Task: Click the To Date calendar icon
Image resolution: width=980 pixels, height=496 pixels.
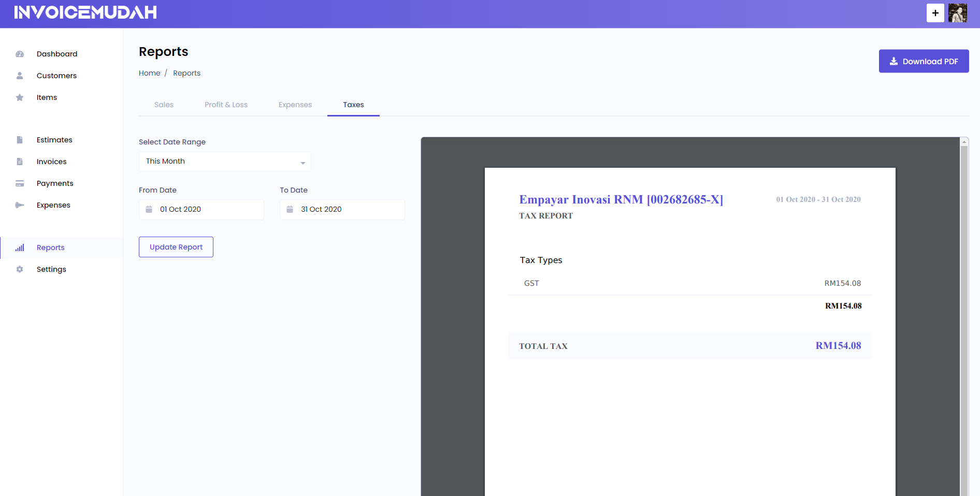Action: click(291, 209)
